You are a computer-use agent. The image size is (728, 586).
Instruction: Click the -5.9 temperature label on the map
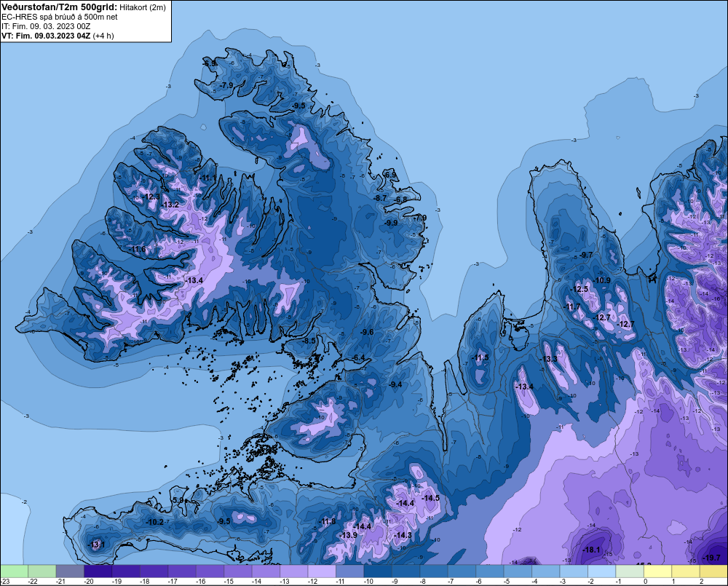point(178,500)
